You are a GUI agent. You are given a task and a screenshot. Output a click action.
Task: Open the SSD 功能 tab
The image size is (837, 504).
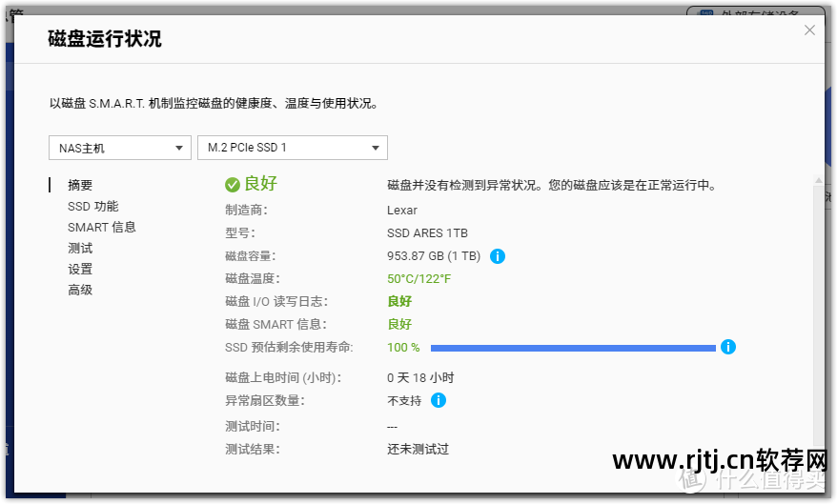point(92,207)
